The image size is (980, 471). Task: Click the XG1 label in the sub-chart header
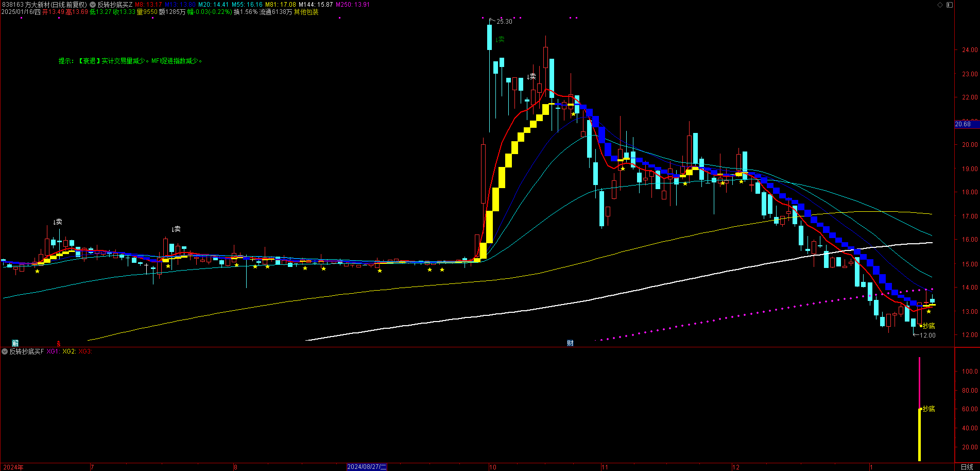(x=53, y=351)
